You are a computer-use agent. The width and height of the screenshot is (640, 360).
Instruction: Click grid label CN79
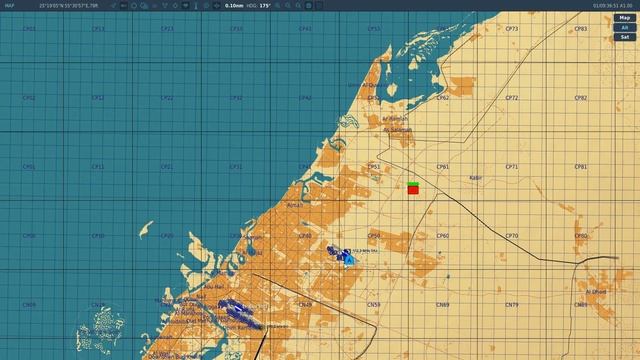511,305
